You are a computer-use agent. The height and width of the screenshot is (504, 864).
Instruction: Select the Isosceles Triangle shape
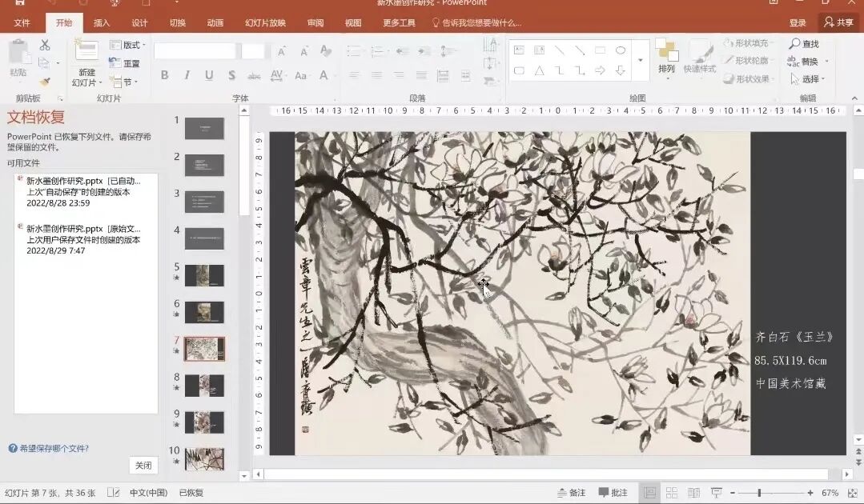point(539,70)
